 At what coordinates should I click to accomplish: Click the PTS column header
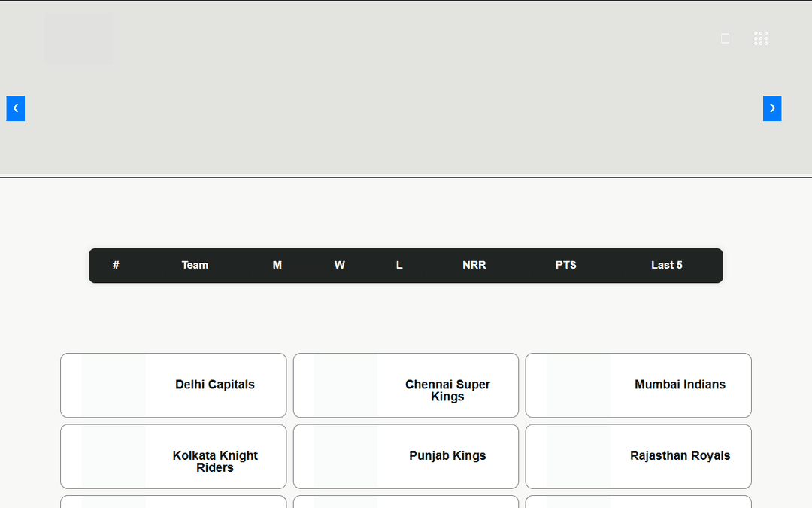click(x=565, y=265)
